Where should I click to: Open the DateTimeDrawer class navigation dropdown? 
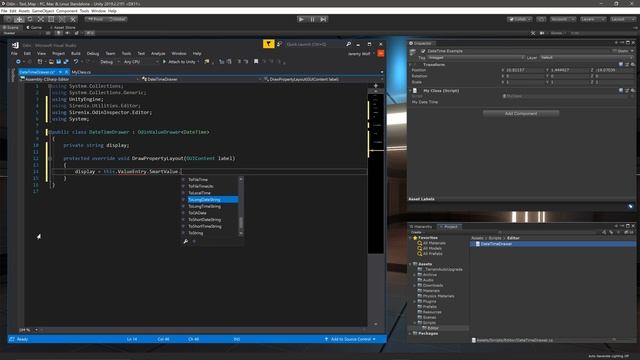[x=201, y=79]
